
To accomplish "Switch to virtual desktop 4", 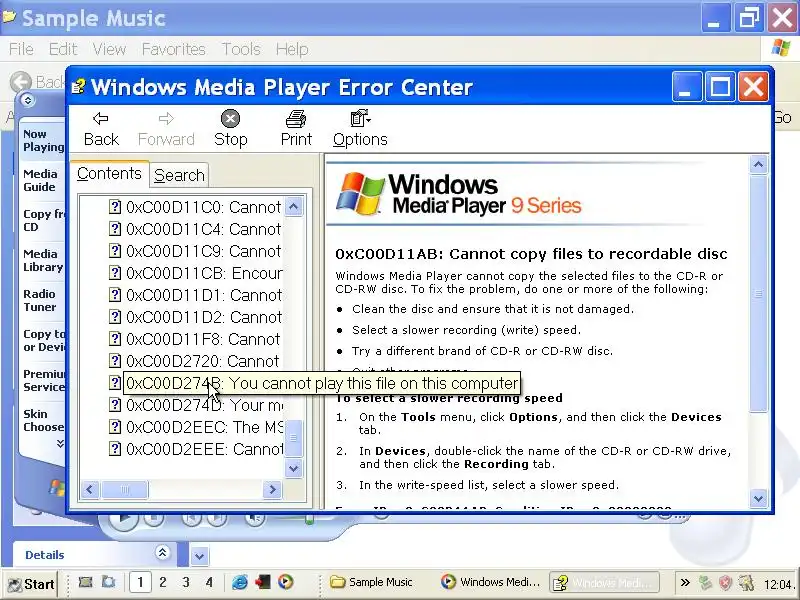I will click(x=209, y=582).
